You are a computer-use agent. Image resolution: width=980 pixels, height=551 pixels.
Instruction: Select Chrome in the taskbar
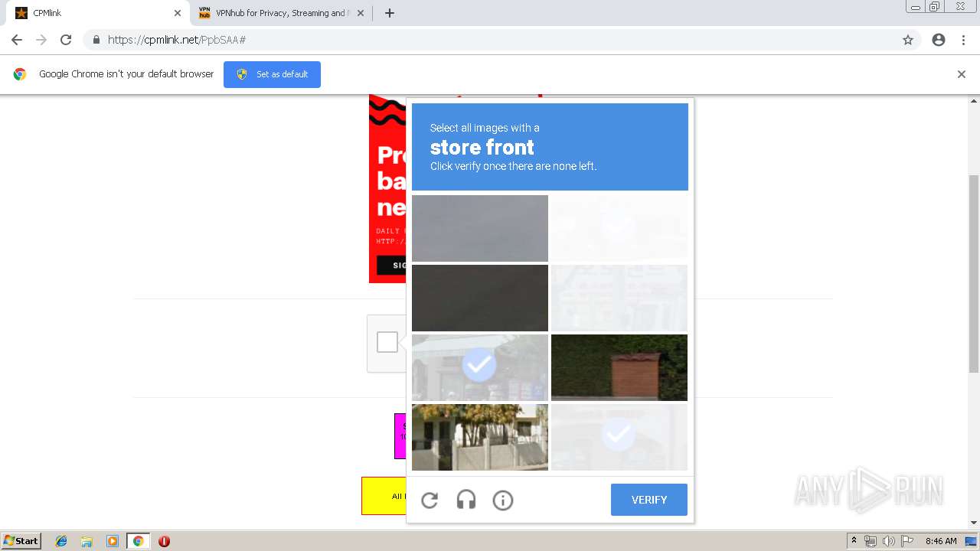[138, 541]
